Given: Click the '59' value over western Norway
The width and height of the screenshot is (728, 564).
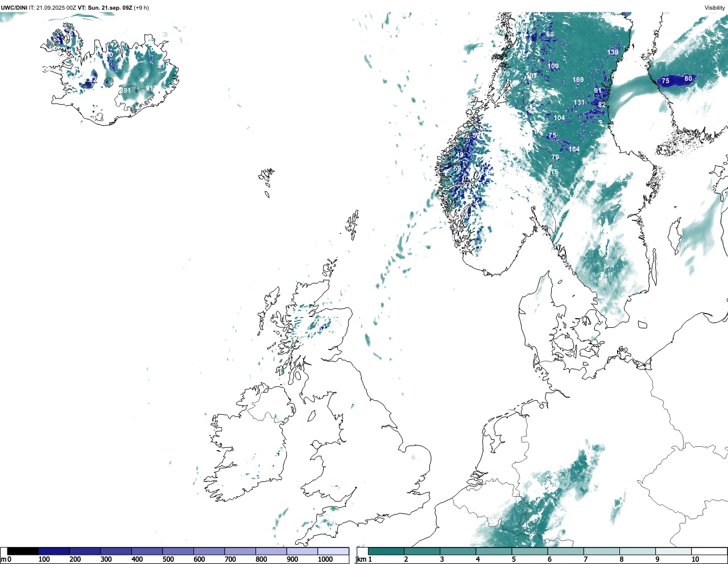Looking at the screenshot, I should point(457,168).
